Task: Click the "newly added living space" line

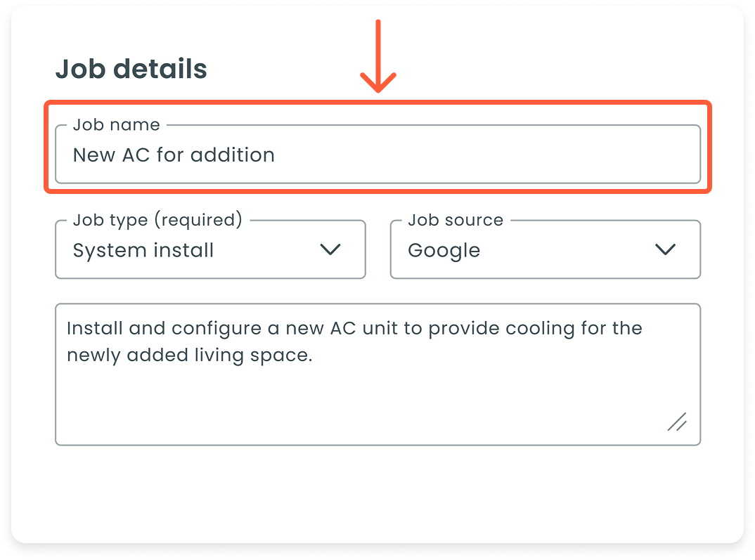Action: 188,356
